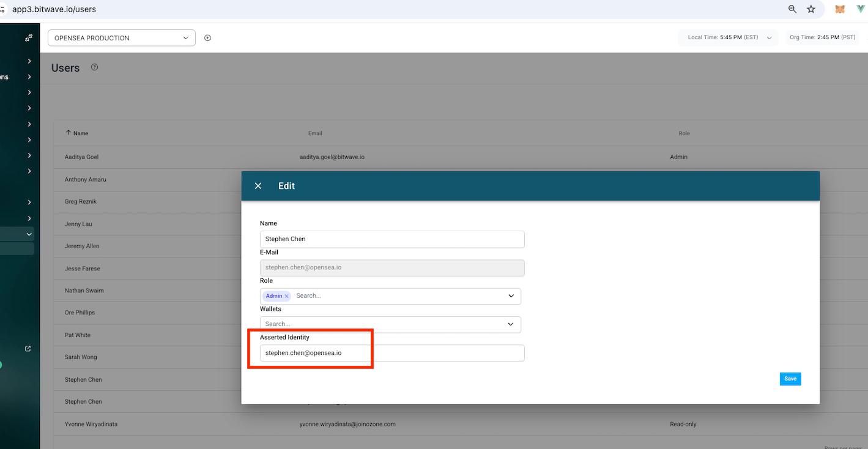Screen dimensions: 868x449
Task: Open the Vue devtools extension icon
Action: click(861, 9)
